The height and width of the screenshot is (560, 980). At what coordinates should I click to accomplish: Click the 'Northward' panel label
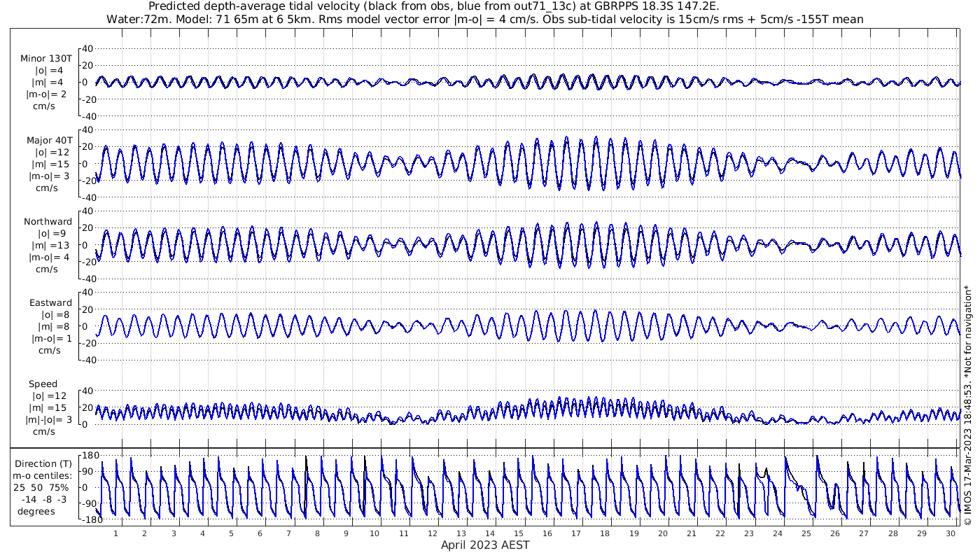[x=48, y=221]
